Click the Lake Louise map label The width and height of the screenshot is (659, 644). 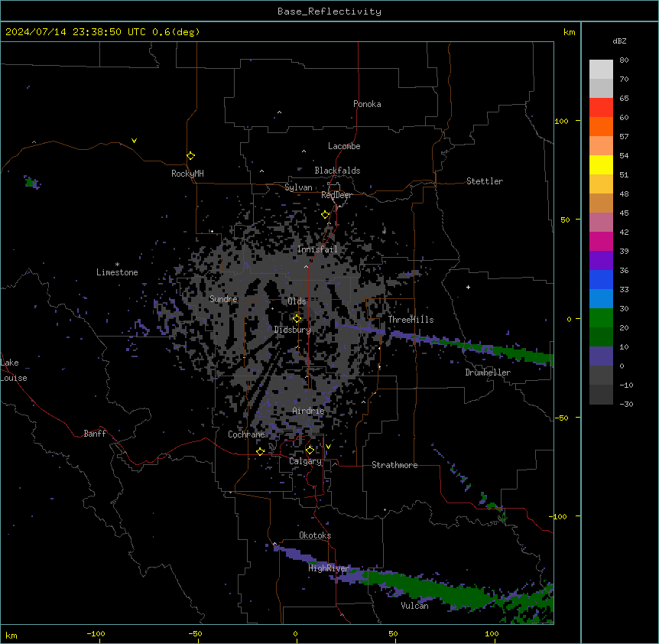tap(14, 370)
